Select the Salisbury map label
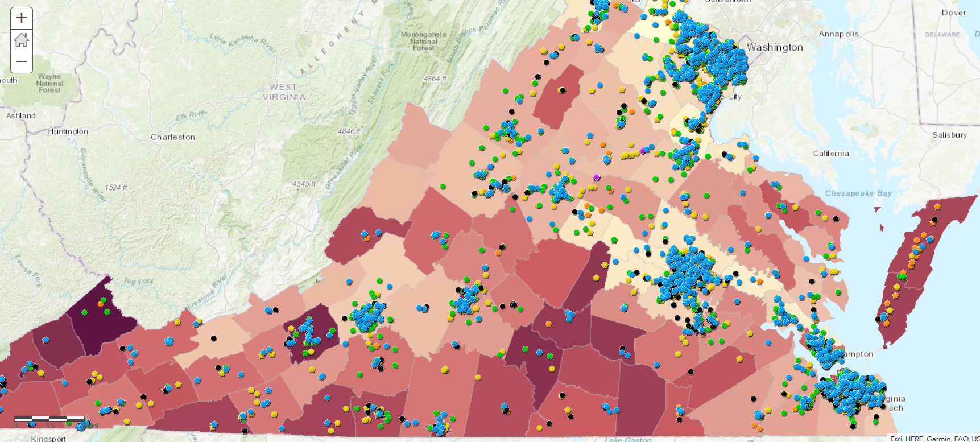The image size is (980, 442). coord(949,135)
